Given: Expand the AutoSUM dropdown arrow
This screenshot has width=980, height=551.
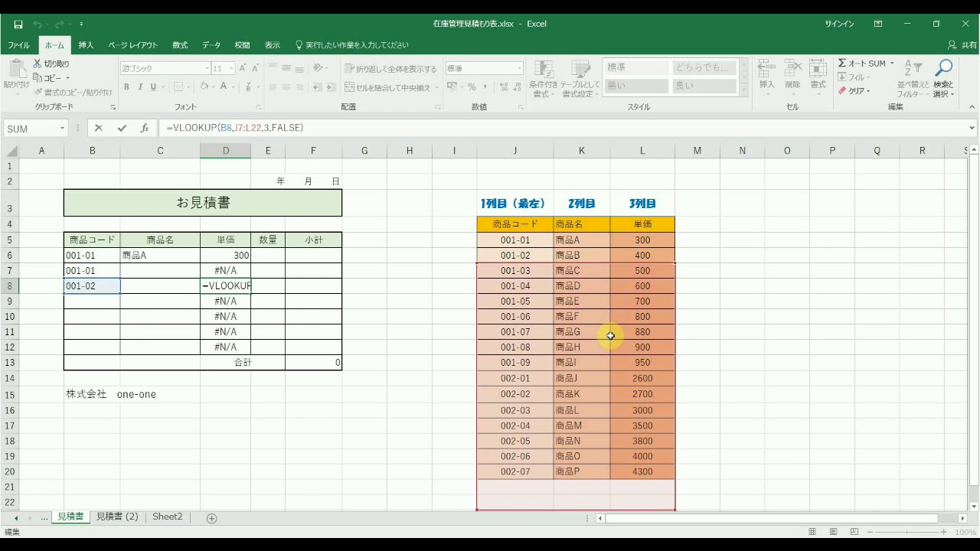Looking at the screenshot, I should 892,64.
